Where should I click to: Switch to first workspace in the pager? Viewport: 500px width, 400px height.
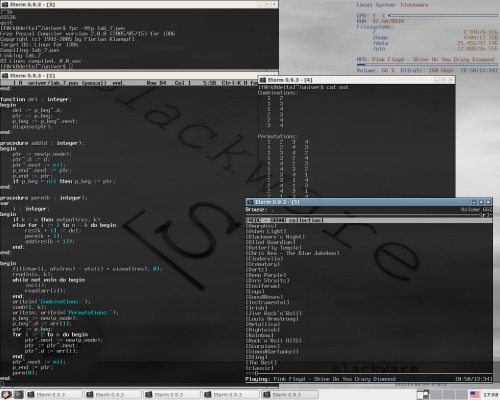tap(423, 395)
